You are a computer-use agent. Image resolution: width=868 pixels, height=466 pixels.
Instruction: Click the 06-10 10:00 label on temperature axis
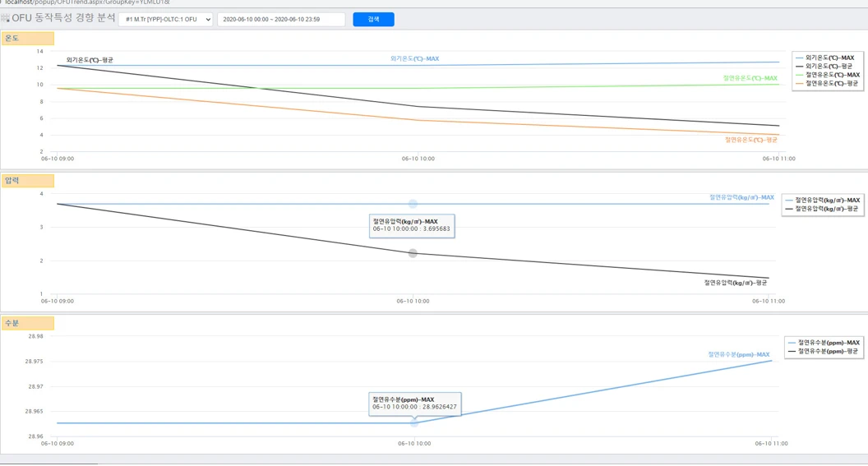point(418,159)
